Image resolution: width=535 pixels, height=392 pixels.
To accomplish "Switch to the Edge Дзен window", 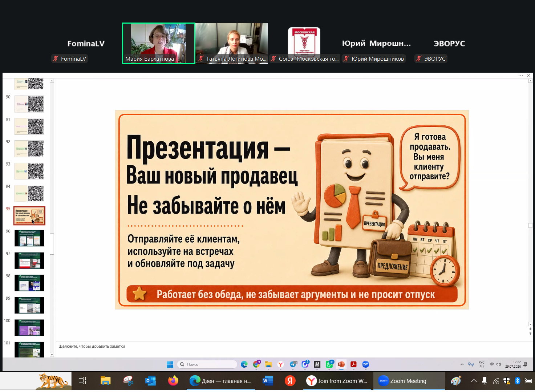I will 221,381.
